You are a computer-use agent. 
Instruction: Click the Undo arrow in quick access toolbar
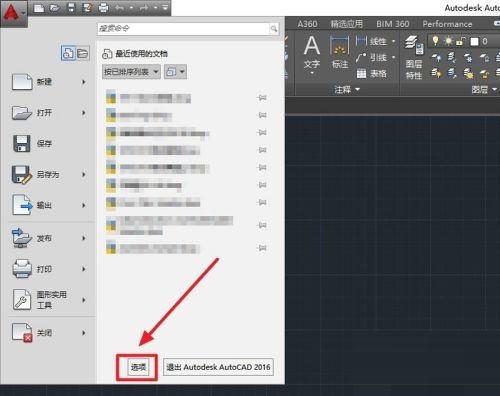119,8
